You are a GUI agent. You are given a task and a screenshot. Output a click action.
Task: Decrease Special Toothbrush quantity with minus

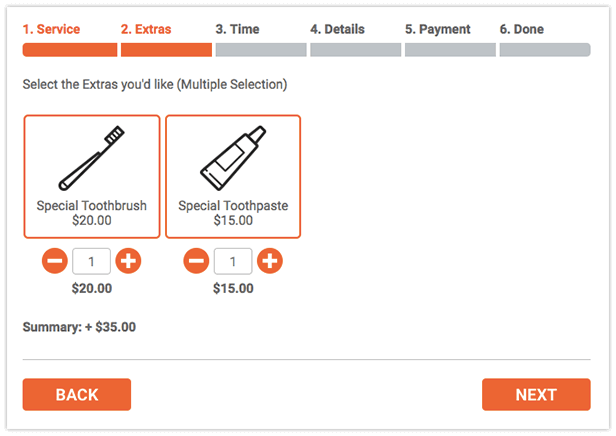(55, 262)
